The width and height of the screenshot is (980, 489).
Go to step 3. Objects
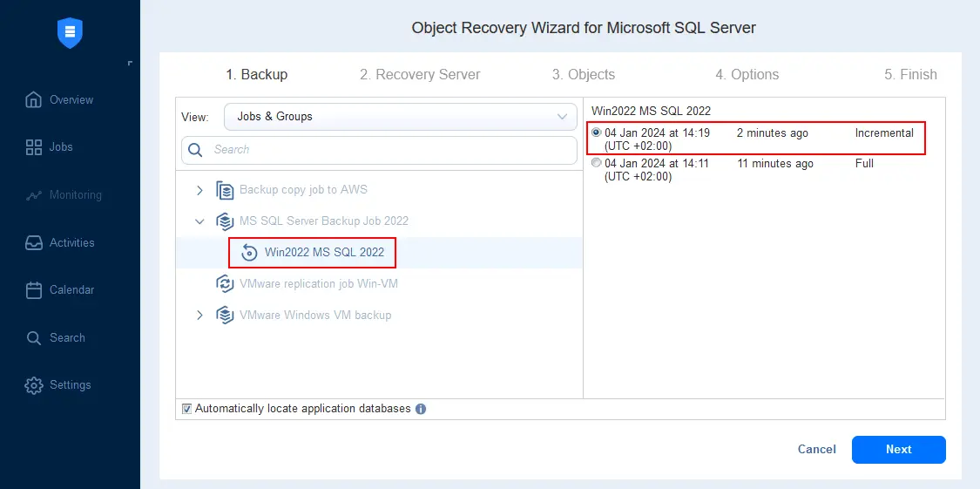click(583, 74)
